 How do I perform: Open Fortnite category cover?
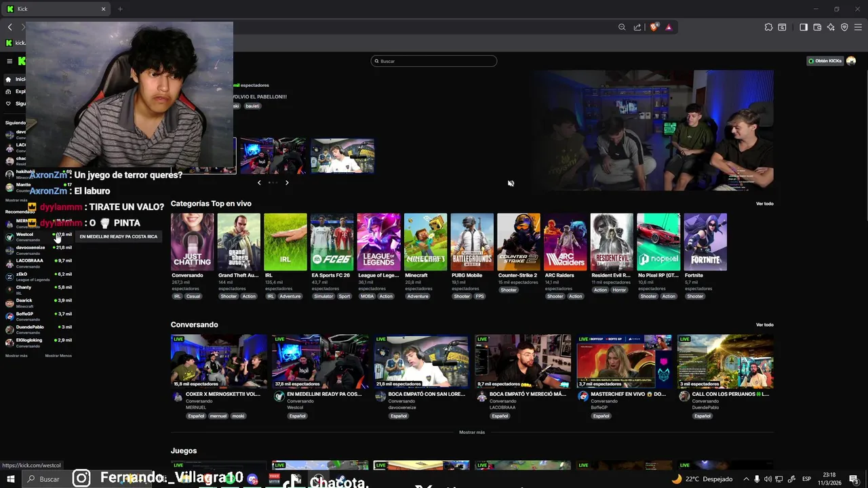(705, 242)
